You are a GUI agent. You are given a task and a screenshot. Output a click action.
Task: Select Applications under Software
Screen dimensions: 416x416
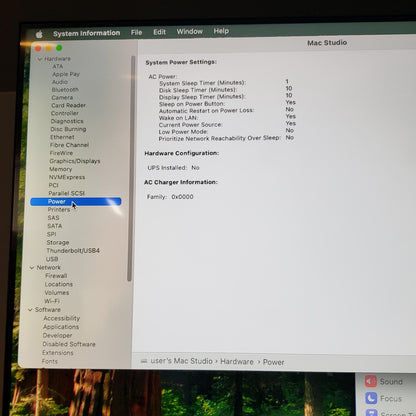coord(61,327)
